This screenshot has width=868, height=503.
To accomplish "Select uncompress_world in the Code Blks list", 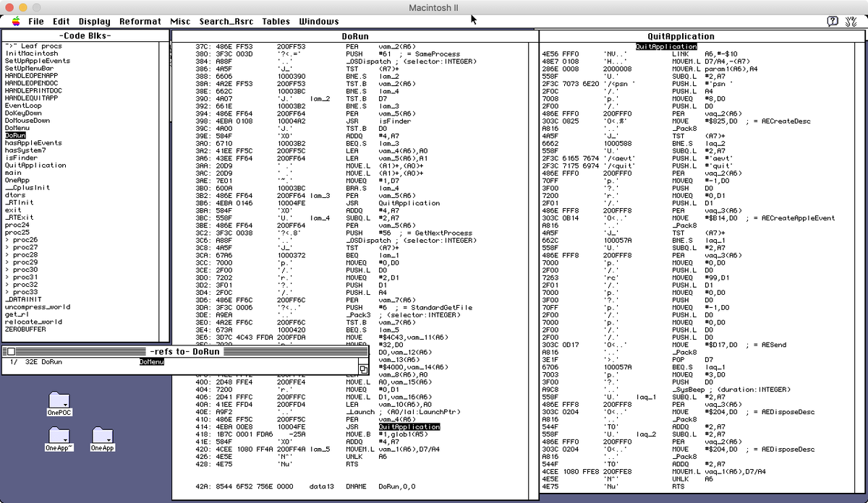I will click(x=38, y=307).
